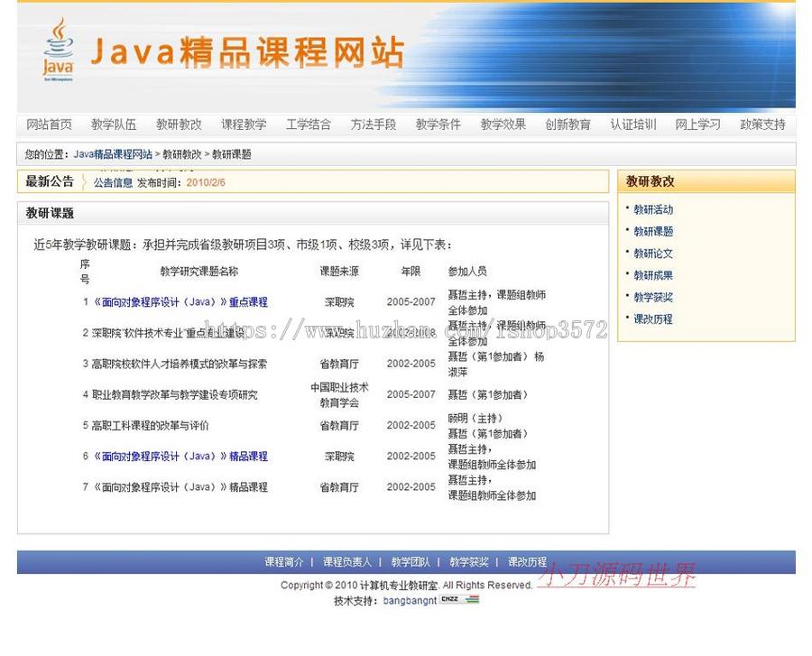Open 教学获奖 in the sidebar
The height and width of the screenshot is (656, 812).
pyautogui.click(x=653, y=297)
